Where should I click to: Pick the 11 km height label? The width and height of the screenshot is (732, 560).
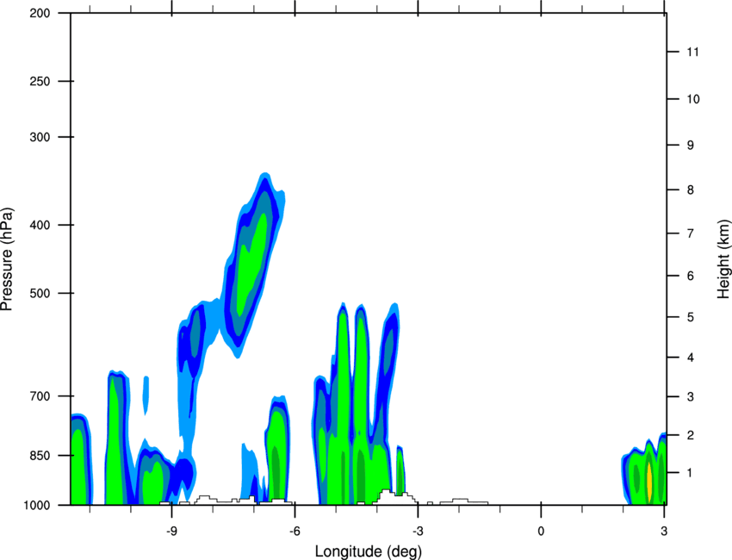click(x=693, y=52)
